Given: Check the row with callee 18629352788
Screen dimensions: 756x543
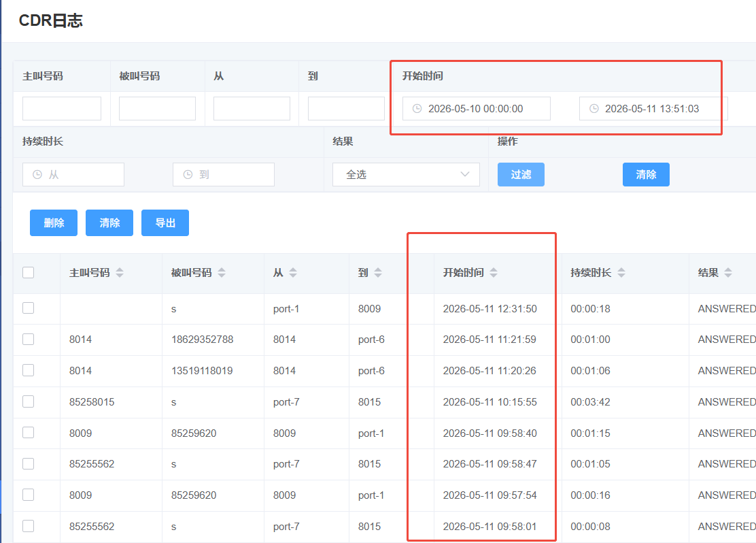Looking at the screenshot, I should coord(29,340).
